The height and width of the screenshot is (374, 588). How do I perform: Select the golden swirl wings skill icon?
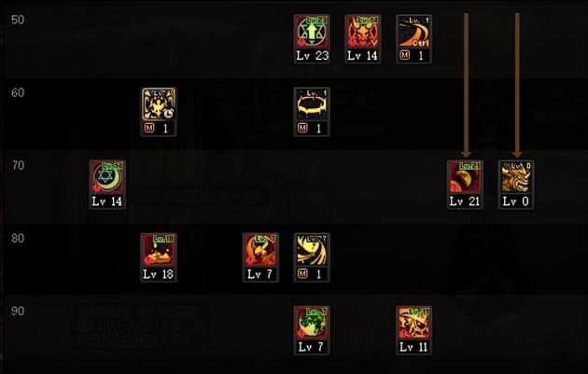pyautogui.click(x=312, y=250)
